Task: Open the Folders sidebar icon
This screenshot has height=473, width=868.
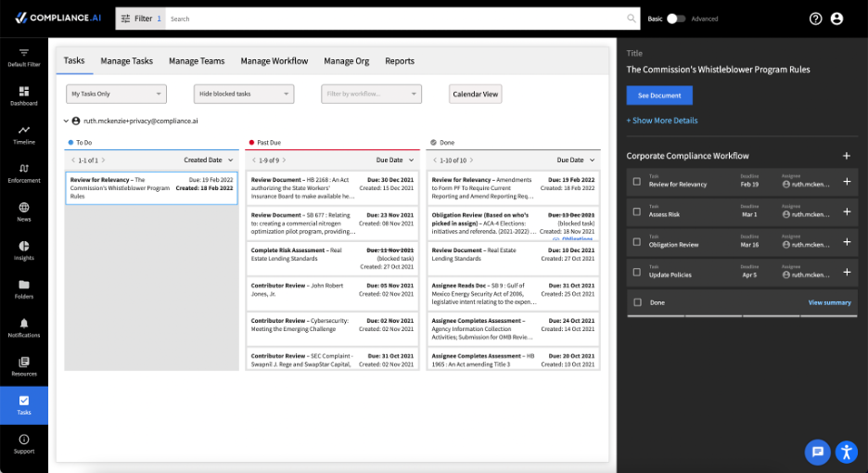Action: (24, 285)
